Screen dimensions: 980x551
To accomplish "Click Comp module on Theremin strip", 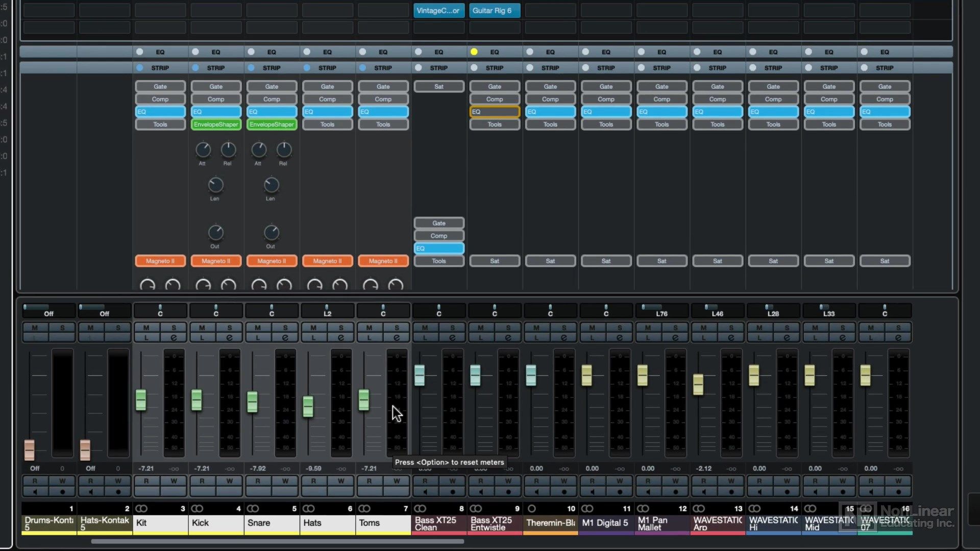I will (x=550, y=99).
